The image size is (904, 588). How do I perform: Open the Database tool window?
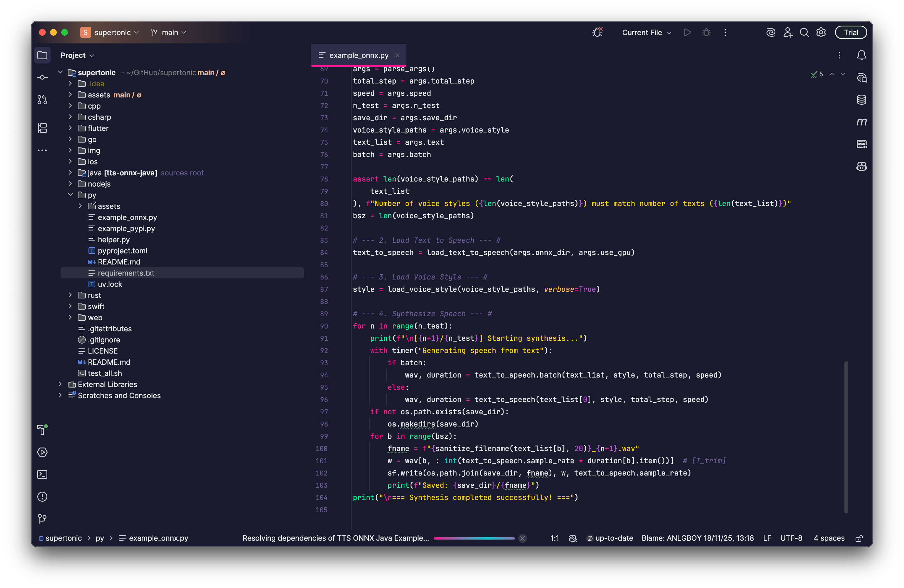pyautogui.click(x=861, y=100)
